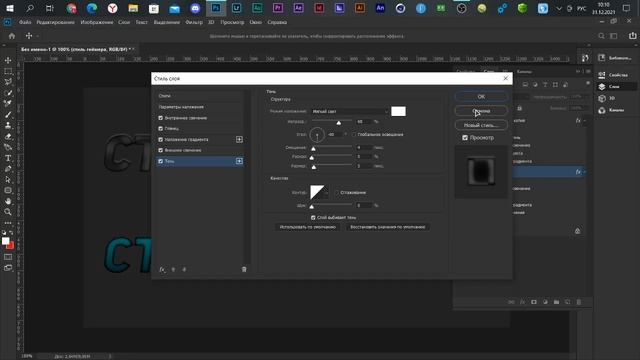Select the Move tool in the toolbox
Viewport: 640px width, 360px height.
8,60
